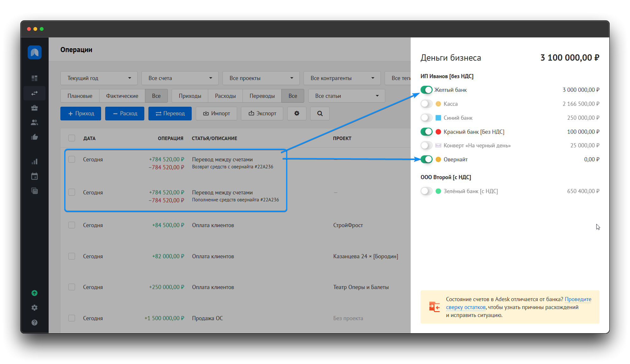630x364 pixels.
Task: Open the gear settings button in toolbar
Action: (297, 113)
